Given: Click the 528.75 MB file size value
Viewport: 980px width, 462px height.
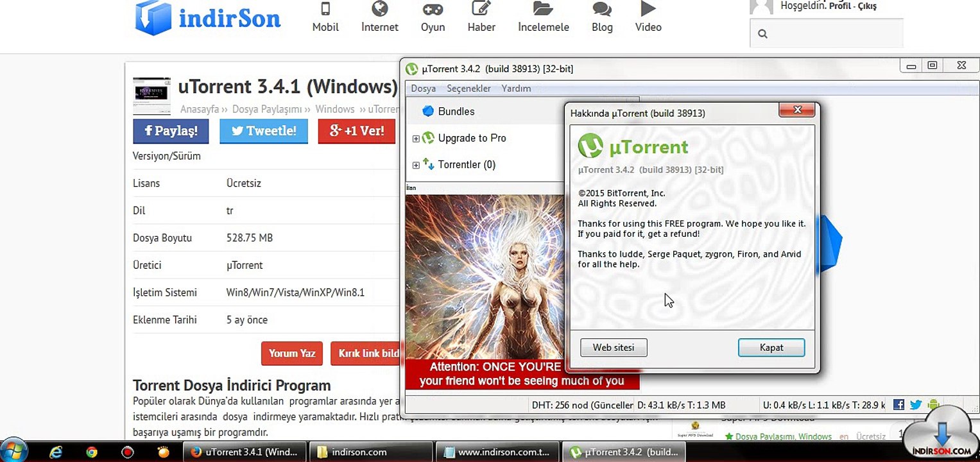Looking at the screenshot, I should pos(250,237).
